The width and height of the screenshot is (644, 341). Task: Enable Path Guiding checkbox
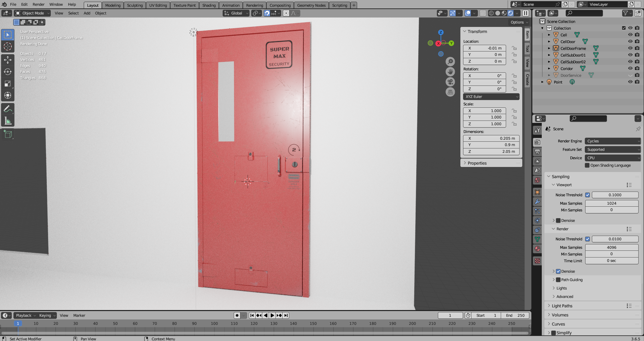[558, 280]
